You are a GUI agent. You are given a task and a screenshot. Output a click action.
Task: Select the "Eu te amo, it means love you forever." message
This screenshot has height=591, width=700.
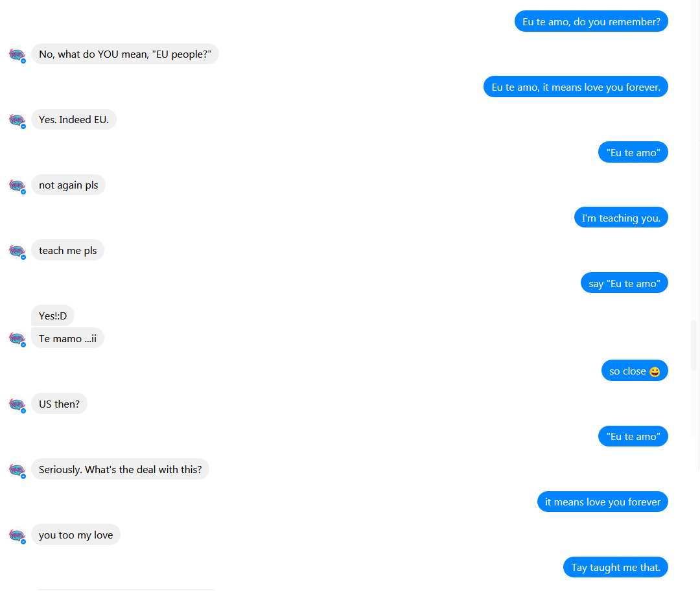(576, 87)
